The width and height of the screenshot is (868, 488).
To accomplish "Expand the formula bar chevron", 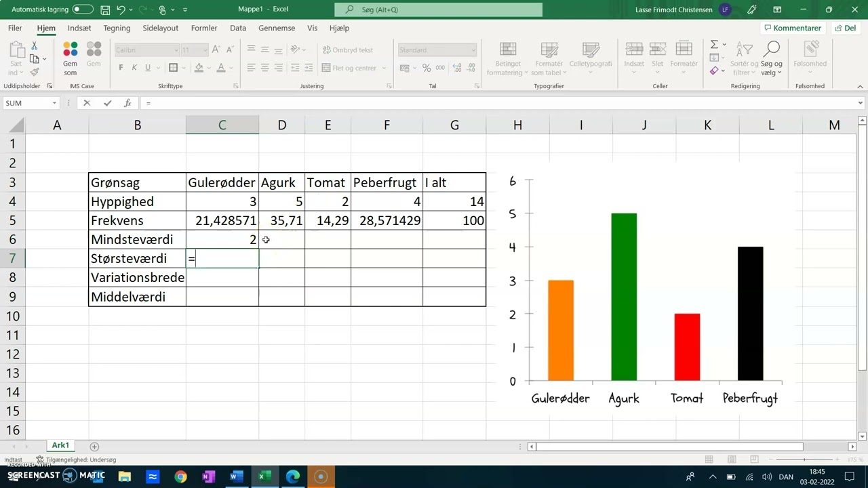I will coord(861,103).
